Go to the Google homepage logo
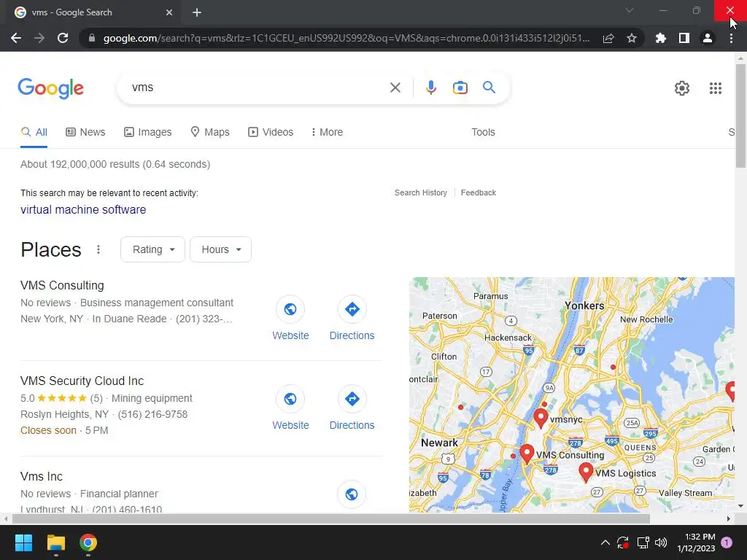Viewport: 747px width, 560px height. coord(50,88)
